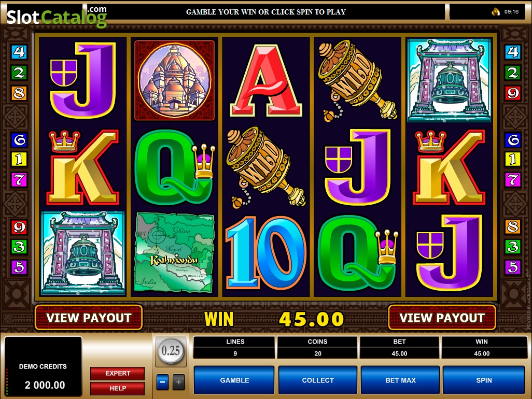532x399 pixels.
Task: Click the SlotCatalog logo
Action: (x=57, y=16)
